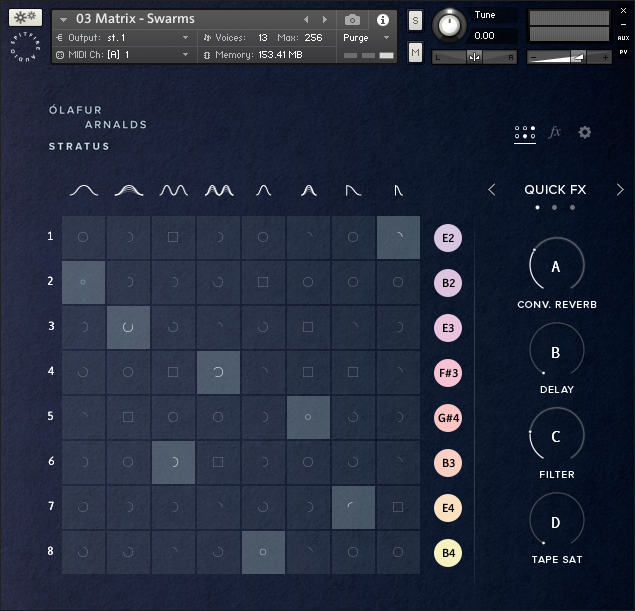Select second Quick FX page dot
This screenshot has width=635, height=611.
(554, 207)
